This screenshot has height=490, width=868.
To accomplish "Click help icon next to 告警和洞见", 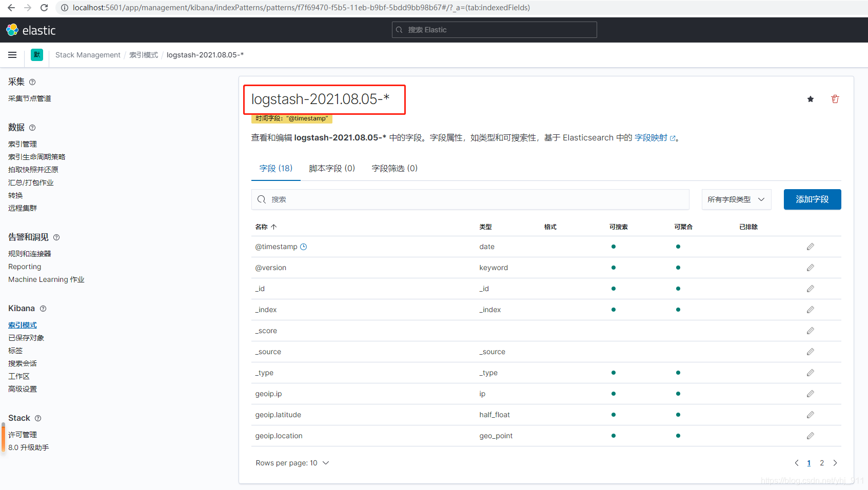I will pyautogui.click(x=56, y=237).
